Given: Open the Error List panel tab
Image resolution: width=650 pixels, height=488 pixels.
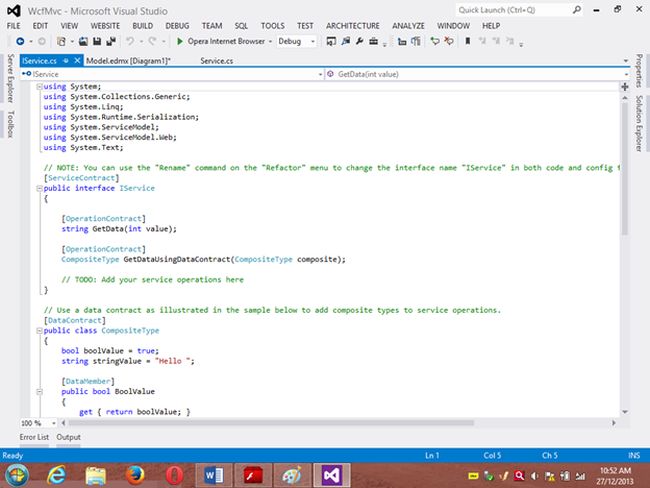Looking at the screenshot, I should [34, 438].
